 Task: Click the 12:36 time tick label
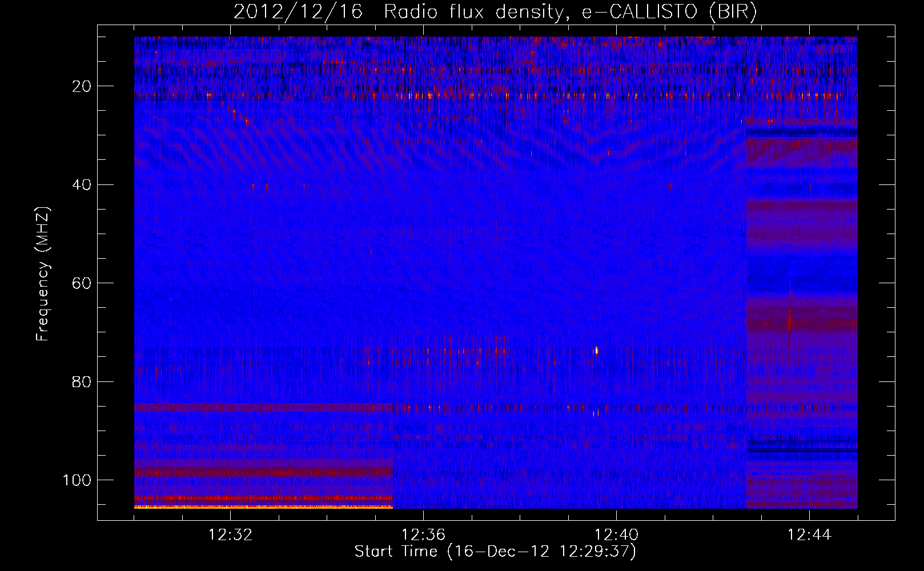pyautogui.click(x=423, y=535)
